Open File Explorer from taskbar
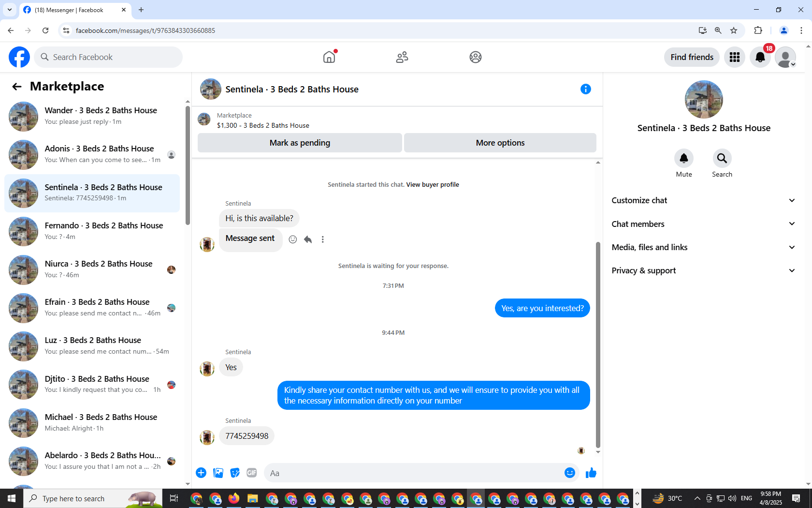Image resolution: width=812 pixels, height=508 pixels. tap(252, 498)
